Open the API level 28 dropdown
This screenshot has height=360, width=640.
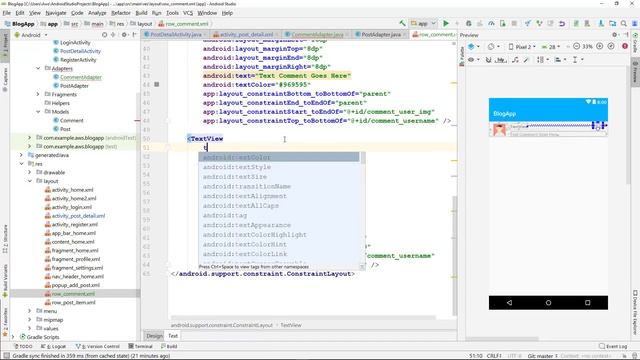point(551,47)
